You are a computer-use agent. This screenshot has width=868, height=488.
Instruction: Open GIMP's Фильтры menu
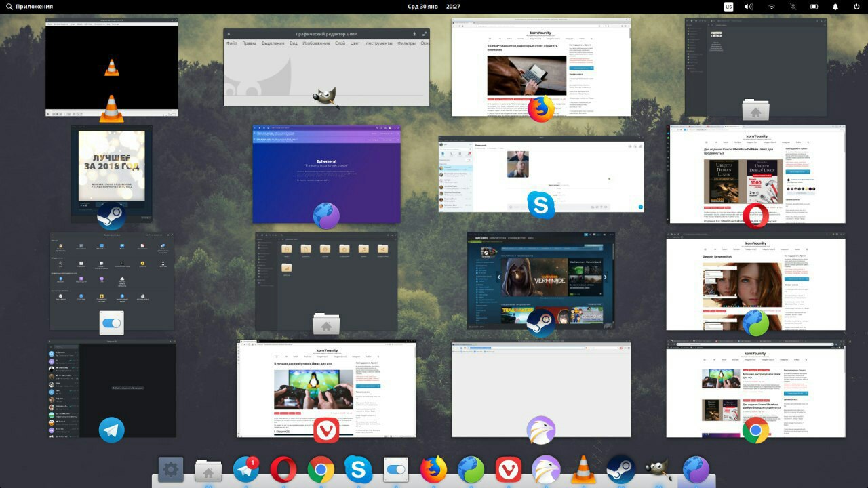[406, 43]
